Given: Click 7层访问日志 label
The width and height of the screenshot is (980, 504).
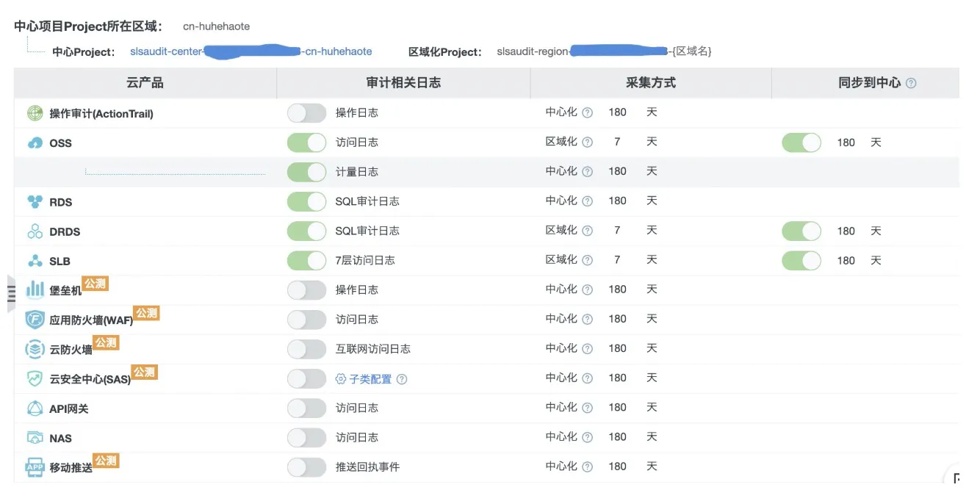Looking at the screenshot, I should 365,260.
